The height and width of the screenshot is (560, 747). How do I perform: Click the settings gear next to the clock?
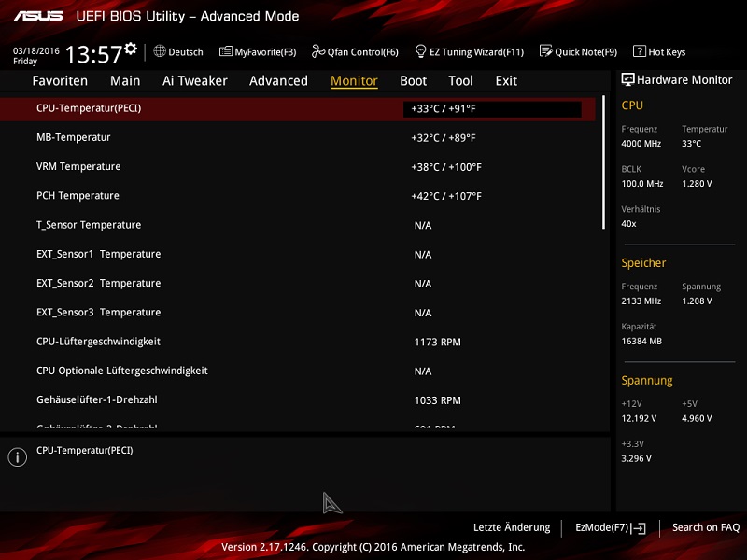[131, 49]
